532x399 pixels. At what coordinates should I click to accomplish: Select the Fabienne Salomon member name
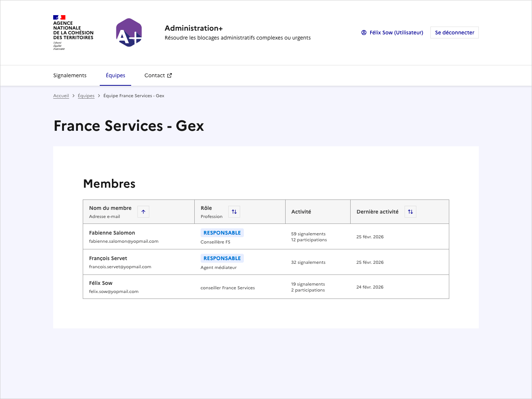point(112,233)
